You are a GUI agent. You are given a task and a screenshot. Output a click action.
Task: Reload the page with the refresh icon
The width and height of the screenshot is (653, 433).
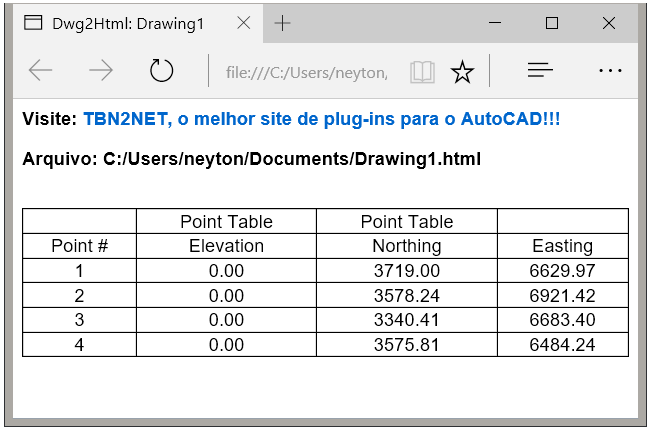(161, 70)
